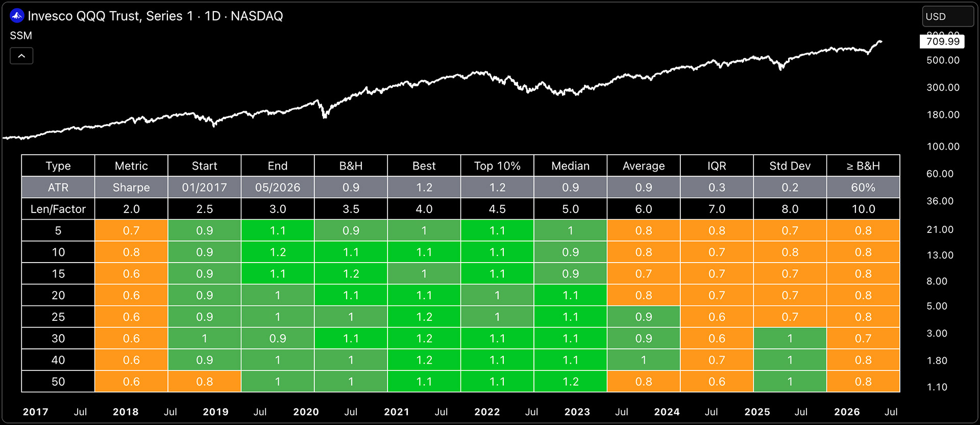Click the 0.2 Std Dev value cell

click(x=790, y=187)
